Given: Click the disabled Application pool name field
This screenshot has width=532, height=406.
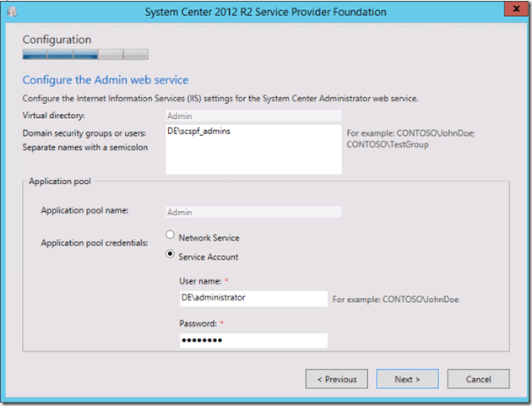Looking at the screenshot, I should 253,213.
